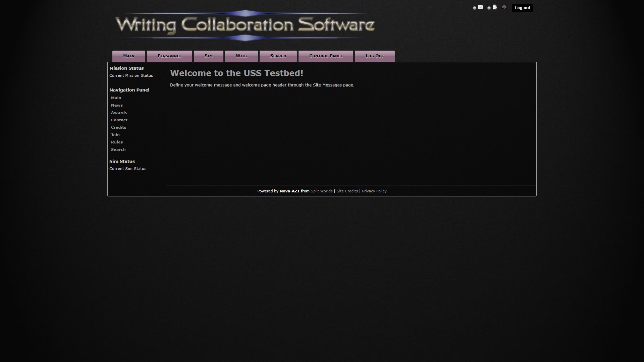The width and height of the screenshot is (644, 362).
Task: Open the dashboard gauge icon
Action: pyautogui.click(x=504, y=7)
